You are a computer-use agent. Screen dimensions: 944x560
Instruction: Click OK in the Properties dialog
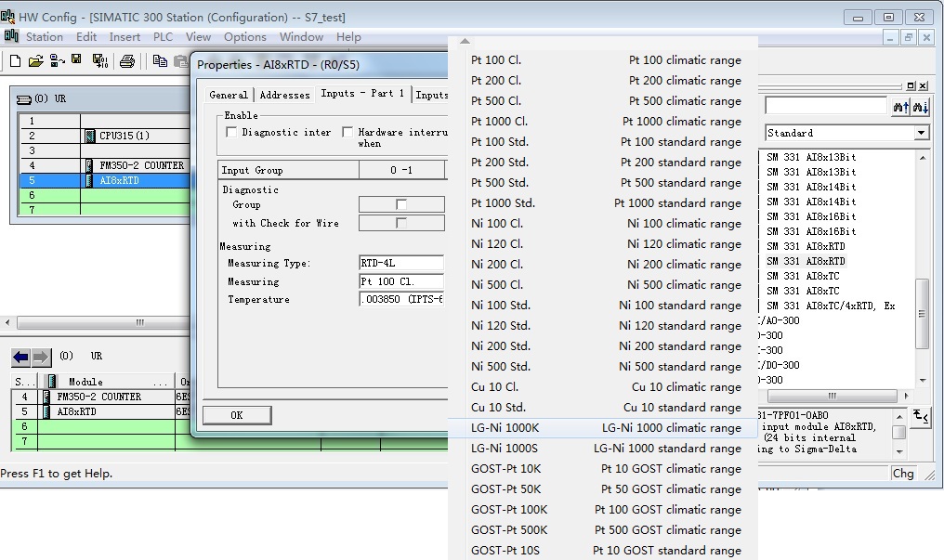[x=237, y=415]
